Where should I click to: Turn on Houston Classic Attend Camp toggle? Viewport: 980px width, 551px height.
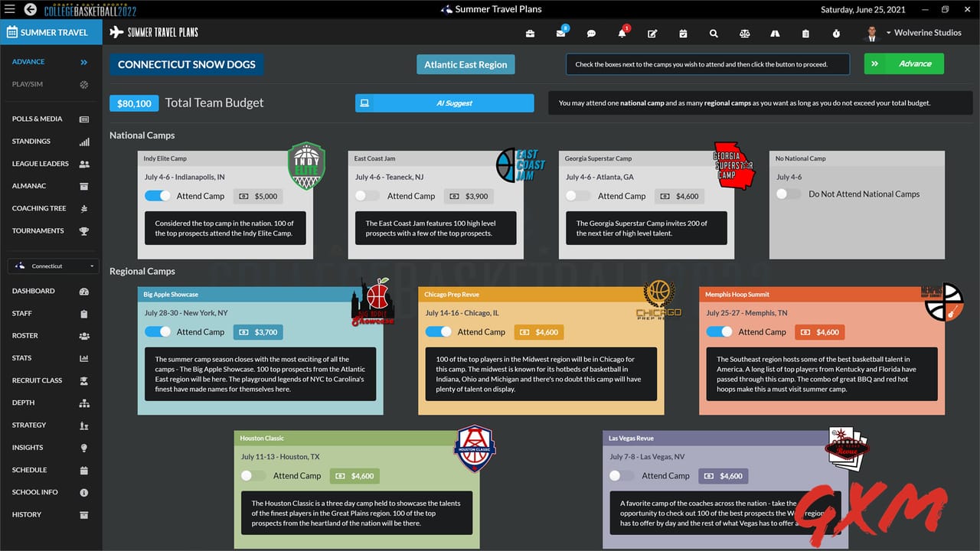pos(253,475)
